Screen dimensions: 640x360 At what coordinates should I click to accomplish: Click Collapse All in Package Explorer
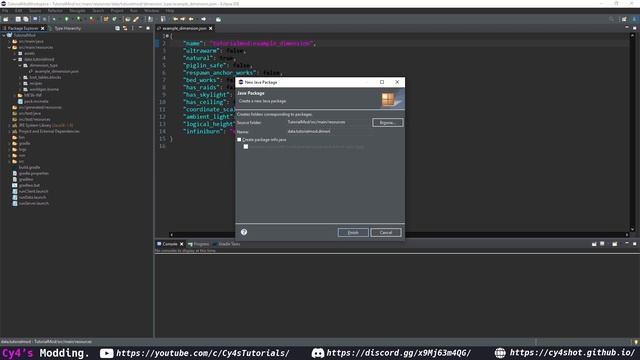[117, 28]
